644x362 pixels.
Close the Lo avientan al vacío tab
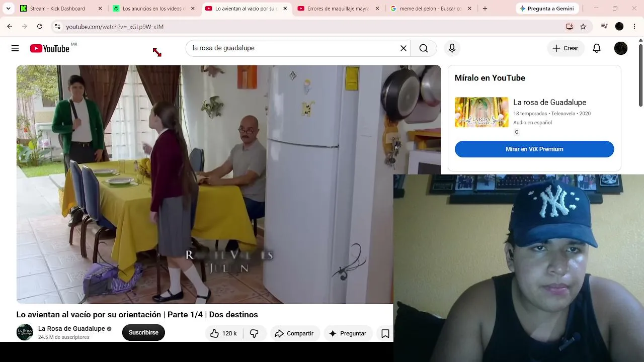(285, 9)
